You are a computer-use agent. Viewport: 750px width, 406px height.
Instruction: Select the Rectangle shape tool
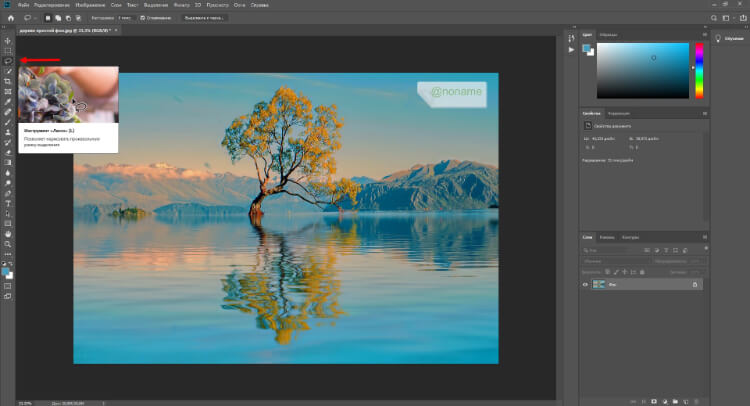tap(8, 224)
